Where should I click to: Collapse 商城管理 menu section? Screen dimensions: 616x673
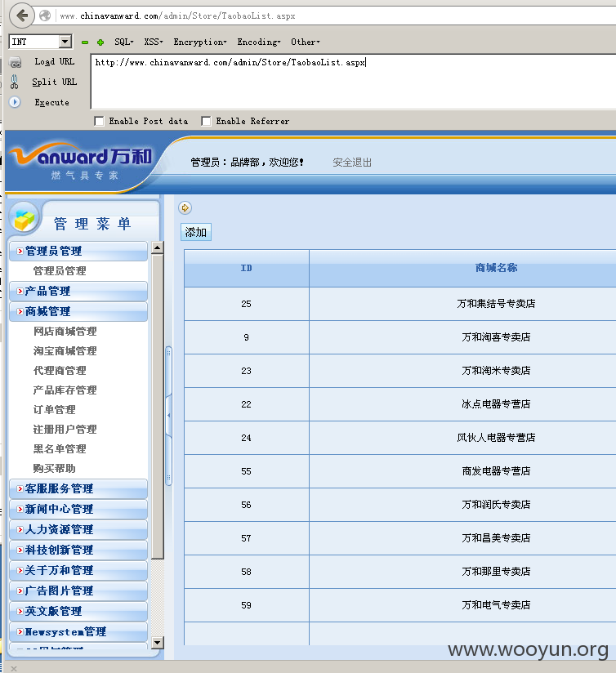[x=78, y=312]
